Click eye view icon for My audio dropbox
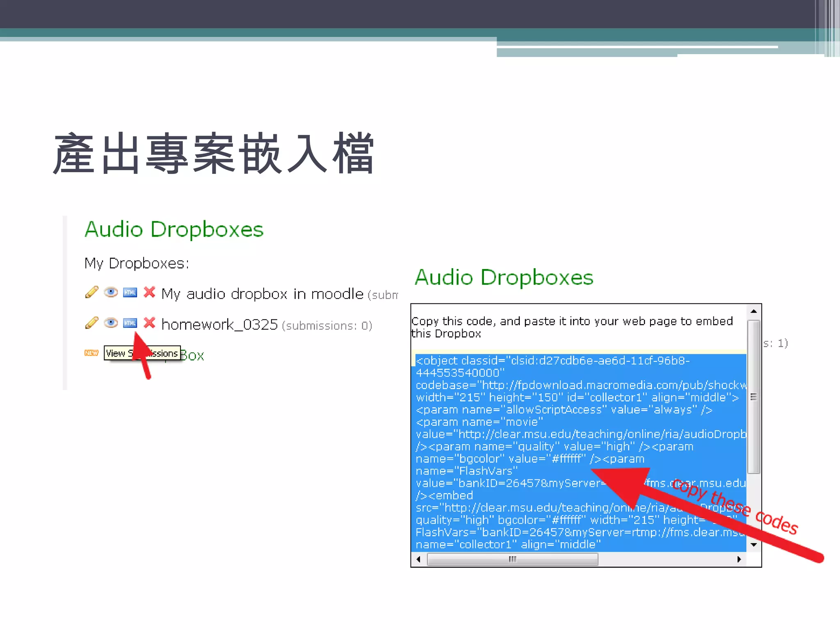 coord(111,292)
